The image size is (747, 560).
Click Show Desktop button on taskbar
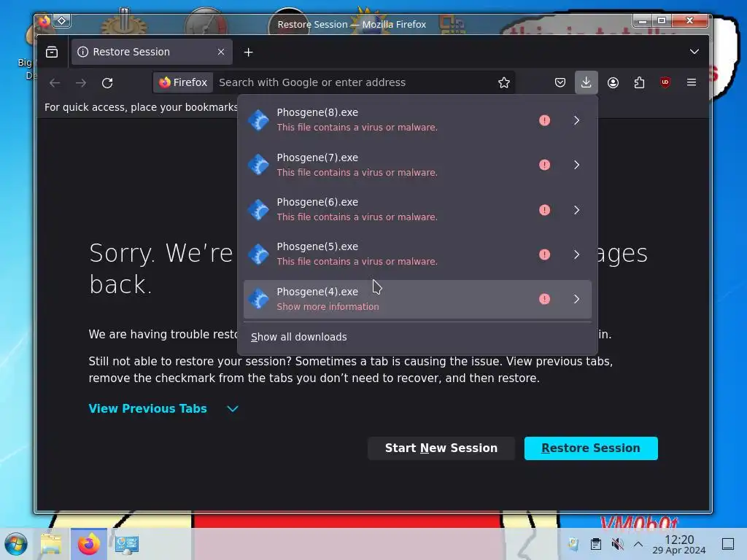(728, 544)
